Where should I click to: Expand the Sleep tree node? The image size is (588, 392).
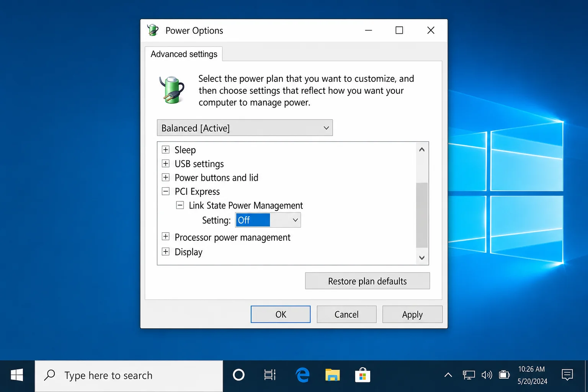pyautogui.click(x=165, y=150)
